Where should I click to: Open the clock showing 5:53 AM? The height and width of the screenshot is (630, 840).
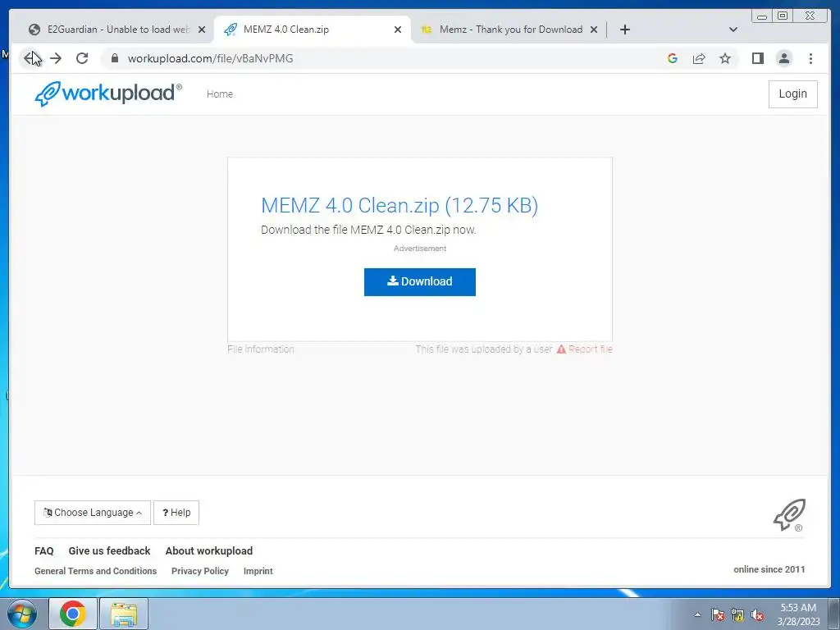point(798,614)
